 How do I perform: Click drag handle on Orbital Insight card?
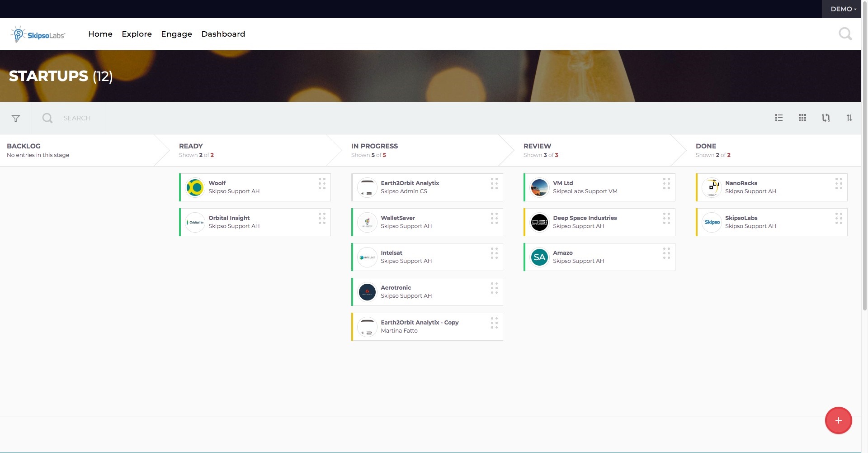point(322,218)
